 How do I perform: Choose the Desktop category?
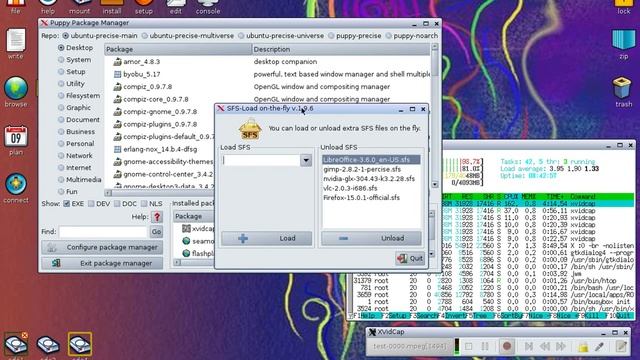coord(76,48)
